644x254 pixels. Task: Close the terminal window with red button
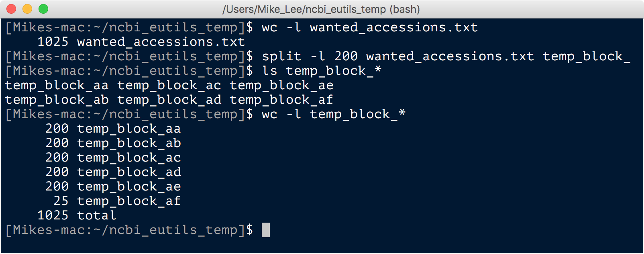(11, 9)
